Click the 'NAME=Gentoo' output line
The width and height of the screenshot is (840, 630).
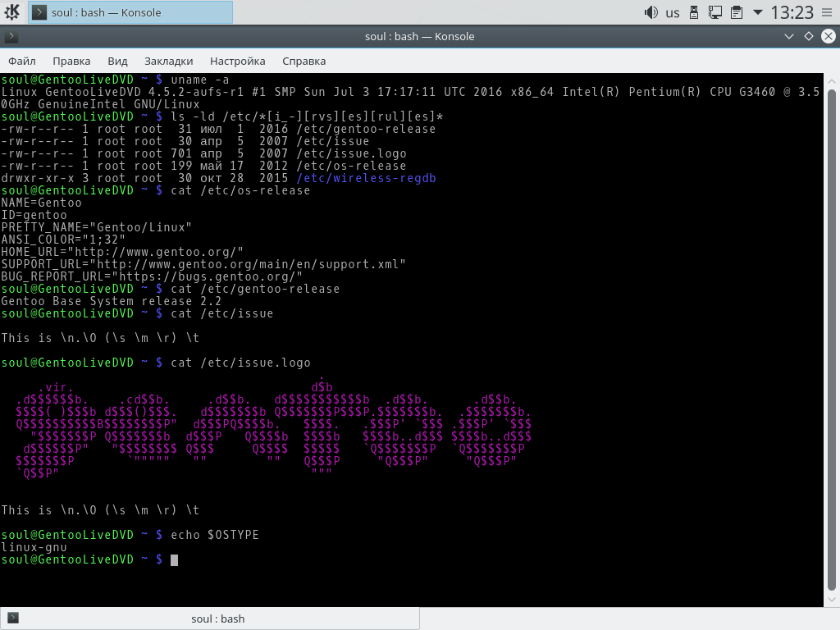pos(41,203)
